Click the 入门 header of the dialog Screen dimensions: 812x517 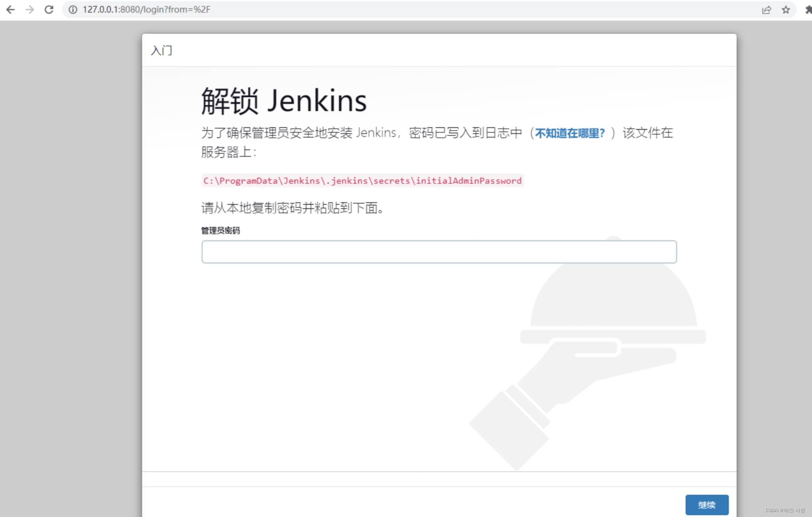coord(161,50)
